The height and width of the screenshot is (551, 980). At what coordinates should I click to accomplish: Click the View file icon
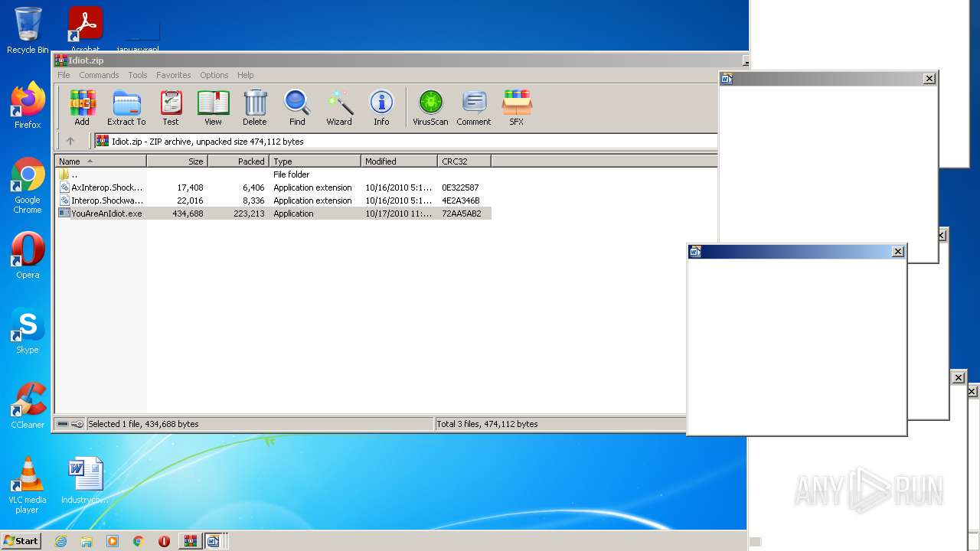[x=213, y=108]
